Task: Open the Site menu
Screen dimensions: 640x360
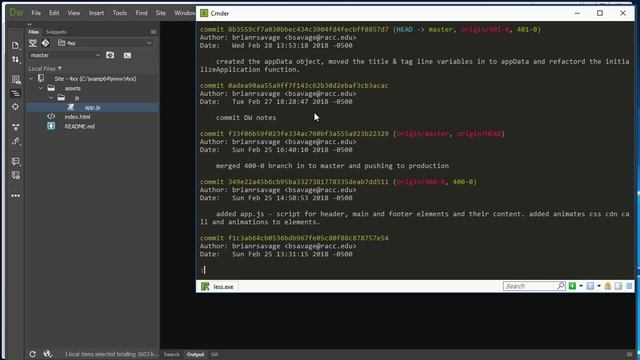Action: click(161, 13)
